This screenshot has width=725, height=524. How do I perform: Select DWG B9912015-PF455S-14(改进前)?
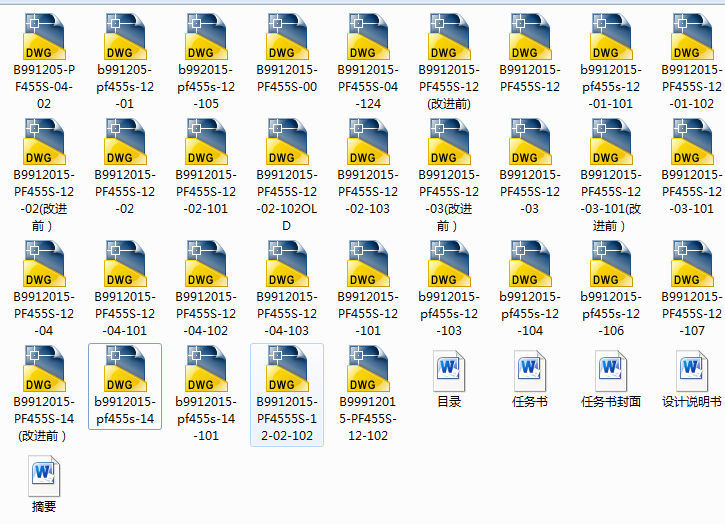click(x=44, y=393)
